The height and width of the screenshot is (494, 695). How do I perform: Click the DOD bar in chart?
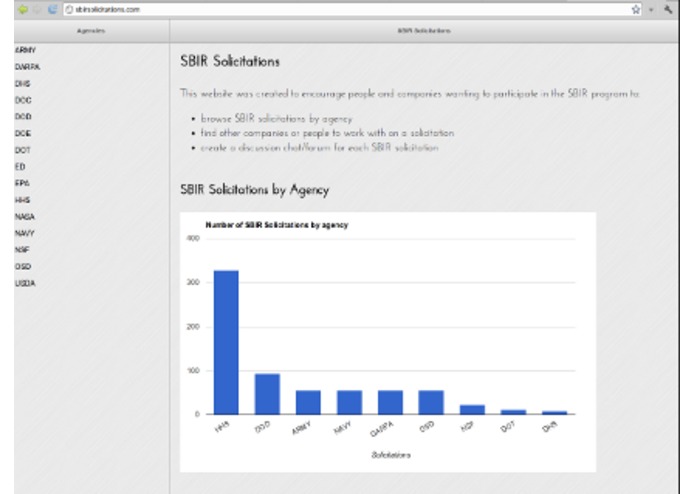(x=267, y=394)
